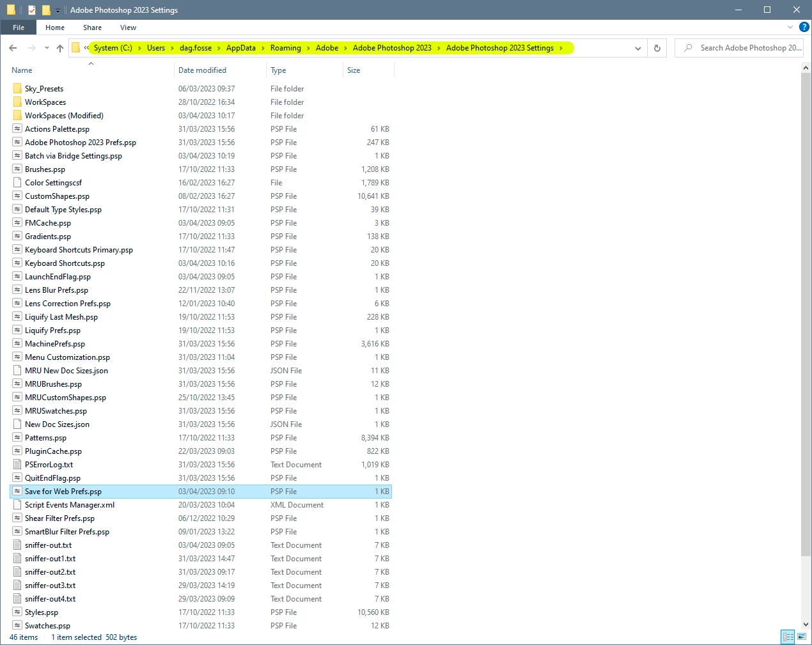Select Adobe Photoshop 2023 Prefs.psp icon
Image resolution: width=812 pixels, height=645 pixels.
click(17, 142)
